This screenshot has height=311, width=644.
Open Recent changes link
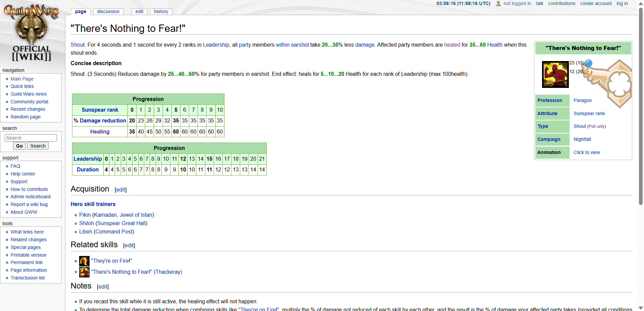(x=28, y=109)
